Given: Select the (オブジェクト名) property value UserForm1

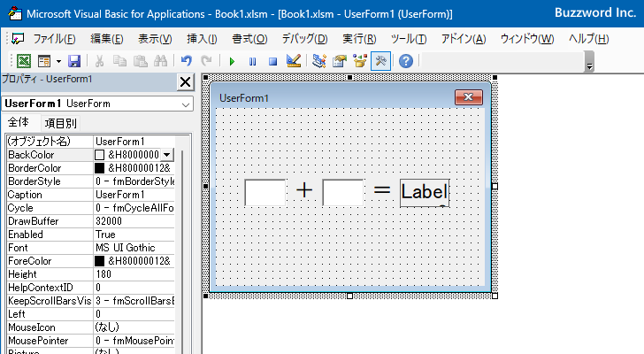Looking at the screenshot, I should [134, 142].
